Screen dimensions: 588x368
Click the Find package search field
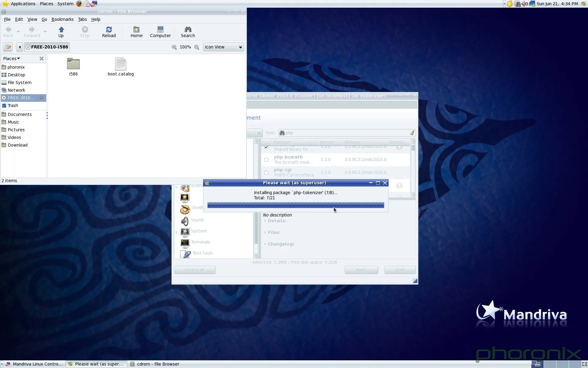pos(347,133)
